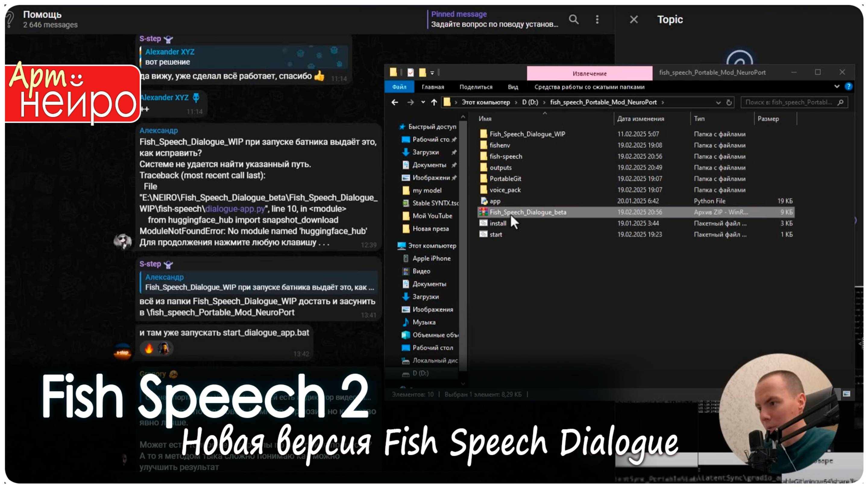This screenshot has width=868, height=488.
Task: Close the Topic side panel
Action: (634, 20)
